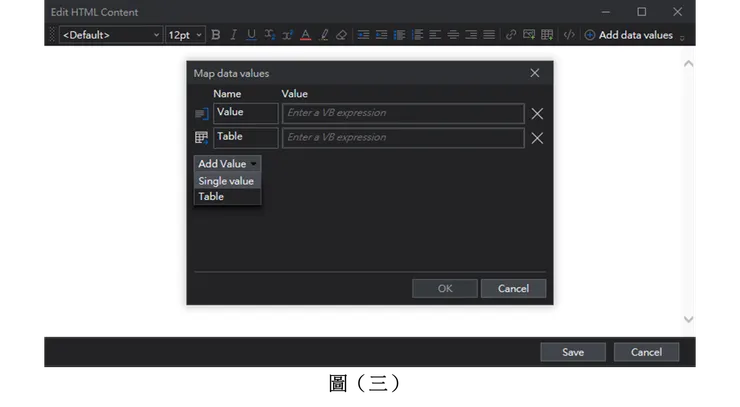Insert a numbered list
Screen dimensions: 740x407
(417, 35)
